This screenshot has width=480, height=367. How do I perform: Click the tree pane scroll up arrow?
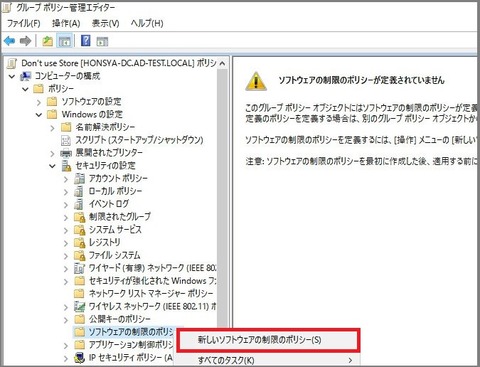coord(222,63)
